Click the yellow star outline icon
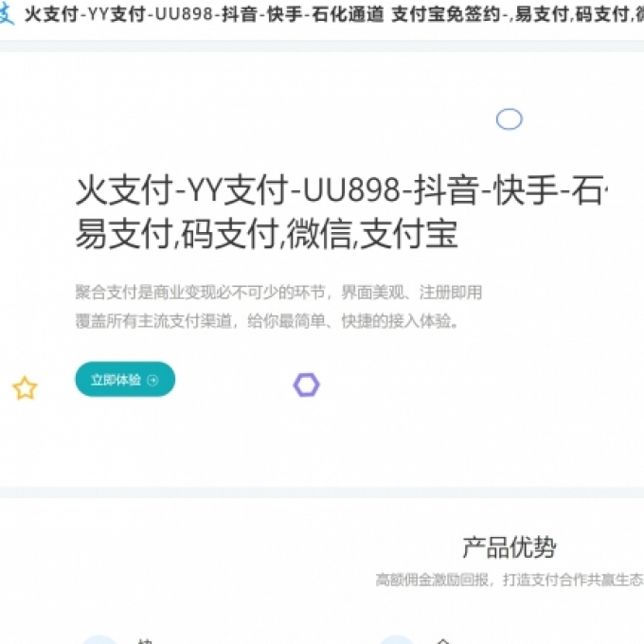The width and height of the screenshot is (644, 644). click(25, 387)
